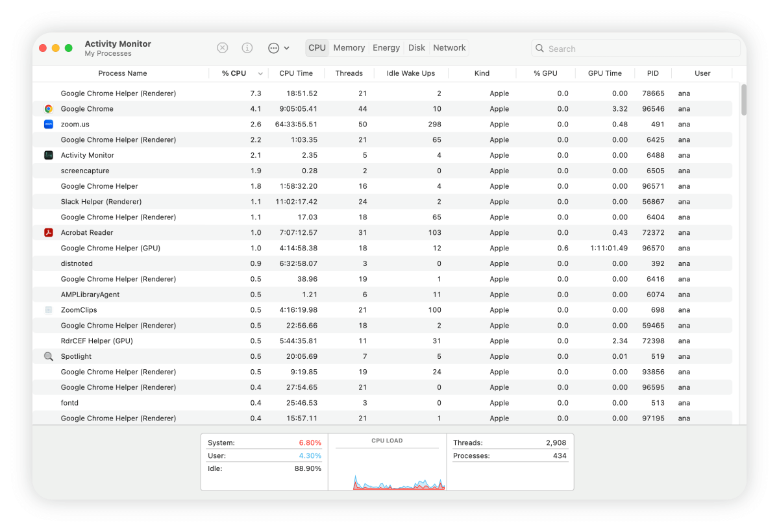
Task: Sort processes by PID column
Action: (652, 73)
